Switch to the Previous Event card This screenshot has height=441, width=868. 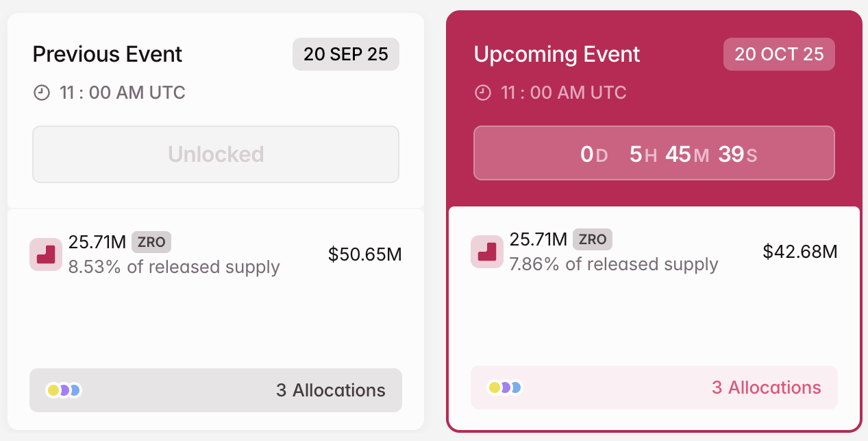[108, 54]
